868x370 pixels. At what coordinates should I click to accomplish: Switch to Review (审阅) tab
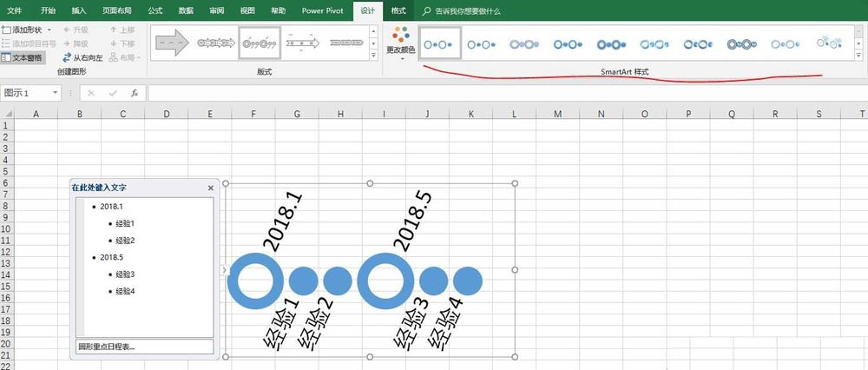(x=217, y=10)
